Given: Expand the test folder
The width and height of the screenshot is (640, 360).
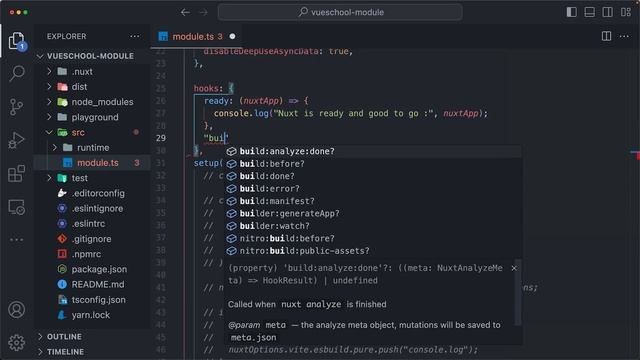Looking at the screenshot, I should [x=49, y=178].
